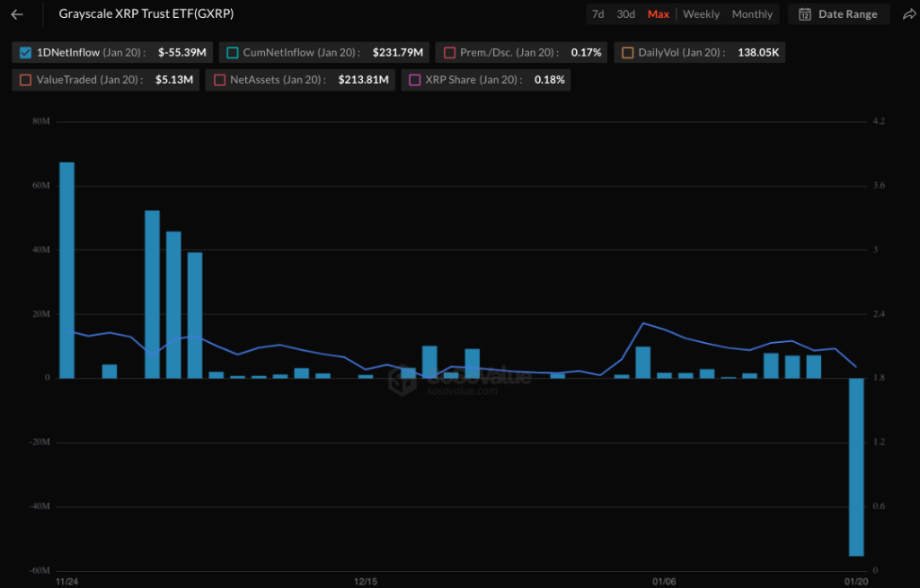Open the Date Range calendar picker
920x588 pixels.
[838, 14]
